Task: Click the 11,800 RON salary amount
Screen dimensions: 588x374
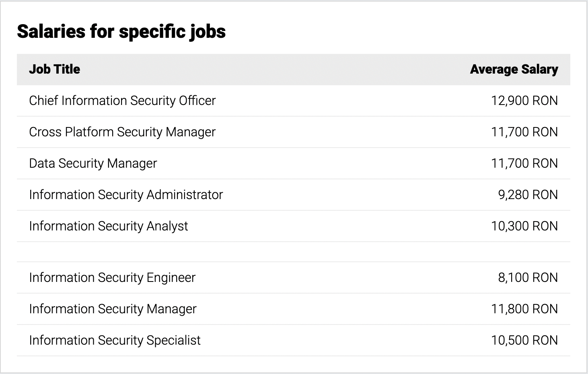Action: click(x=524, y=309)
